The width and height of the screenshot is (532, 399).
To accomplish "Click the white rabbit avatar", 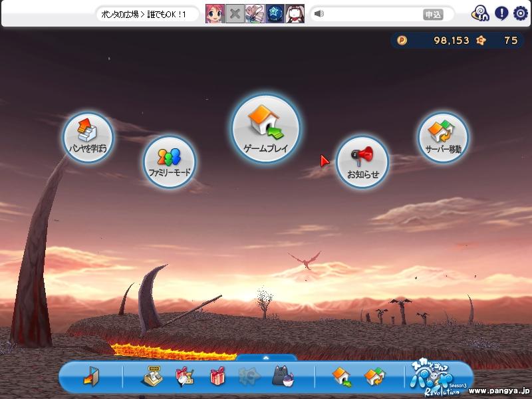I will [x=295, y=14].
